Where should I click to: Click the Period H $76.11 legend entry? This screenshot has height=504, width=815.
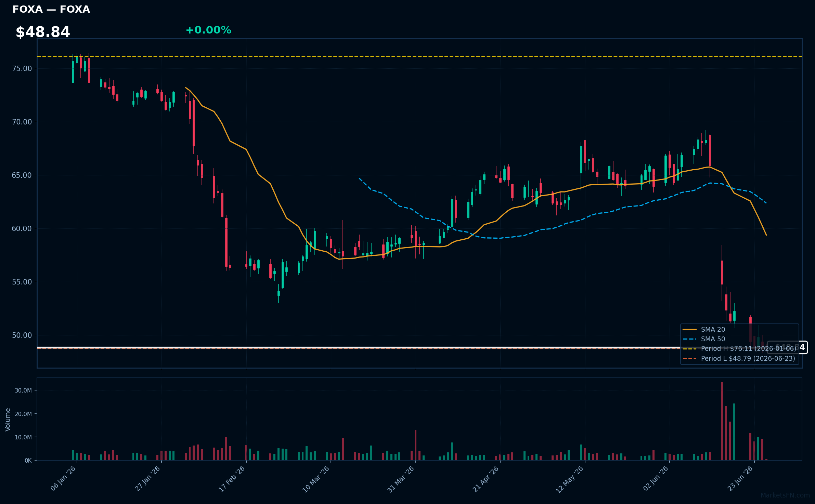point(739,348)
